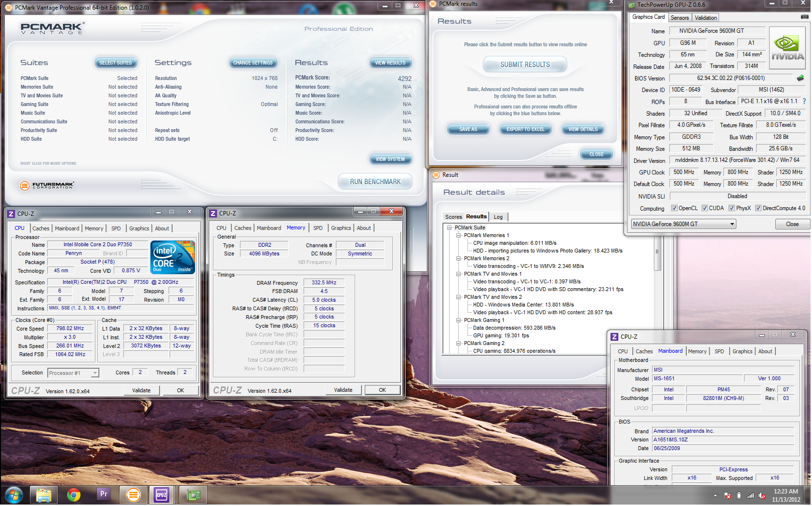The image size is (812, 506).
Task: Toggle the CUDA checkbox in GPU-Z
Action: (705, 208)
